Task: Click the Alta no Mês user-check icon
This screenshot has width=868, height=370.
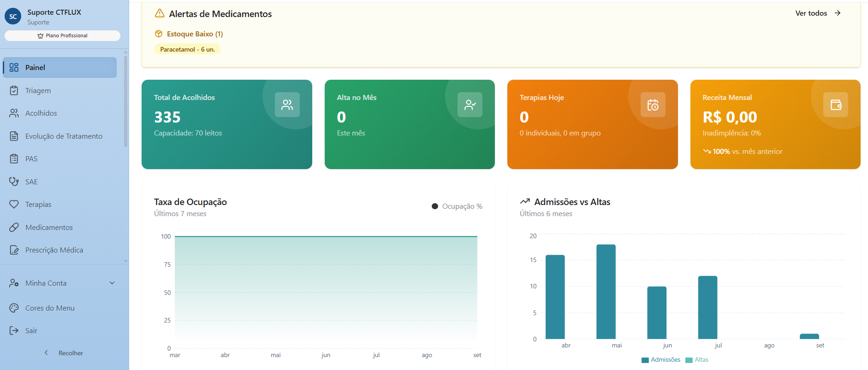Action: (x=470, y=105)
